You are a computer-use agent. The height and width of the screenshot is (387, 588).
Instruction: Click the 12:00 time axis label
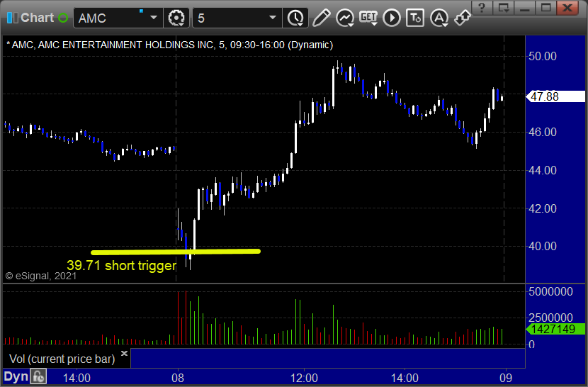tap(304, 378)
